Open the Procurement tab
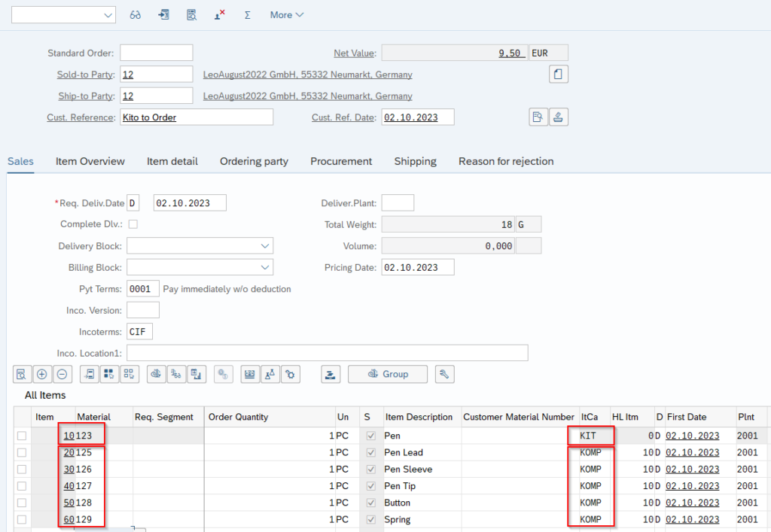The height and width of the screenshot is (532, 771). point(341,161)
